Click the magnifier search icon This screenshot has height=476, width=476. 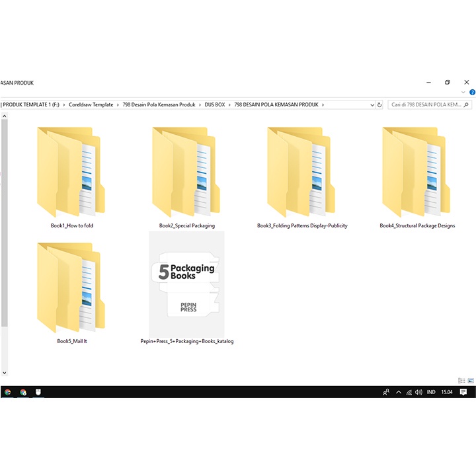click(x=466, y=104)
